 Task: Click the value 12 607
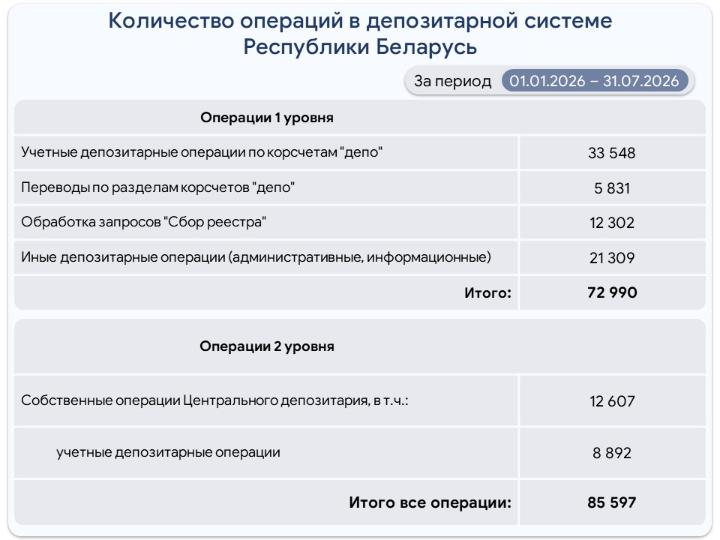tap(612, 401)
